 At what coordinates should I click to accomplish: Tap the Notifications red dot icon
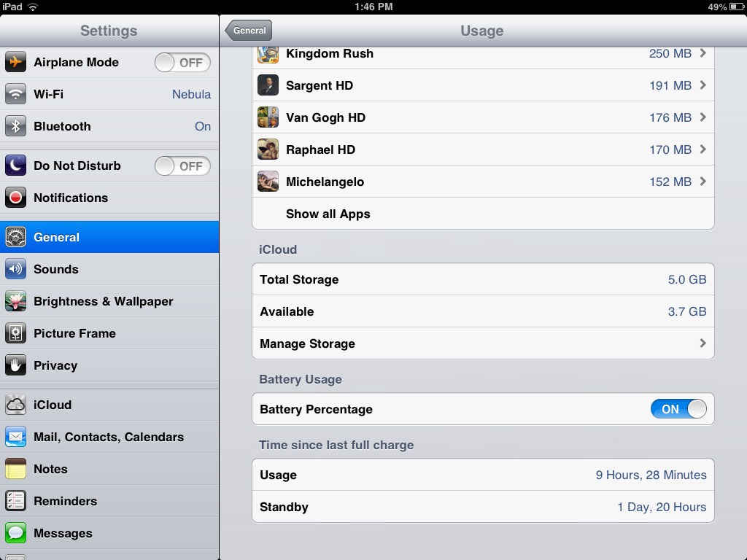(x=15, y=198)
